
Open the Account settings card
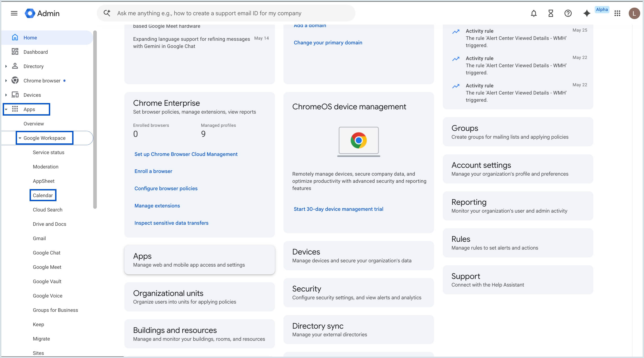coord(518,169)
